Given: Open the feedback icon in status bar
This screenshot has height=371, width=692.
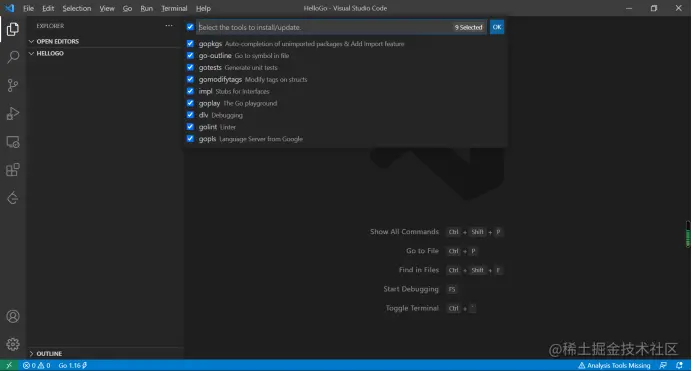Looking at the screenshot, I should [663, 365].
